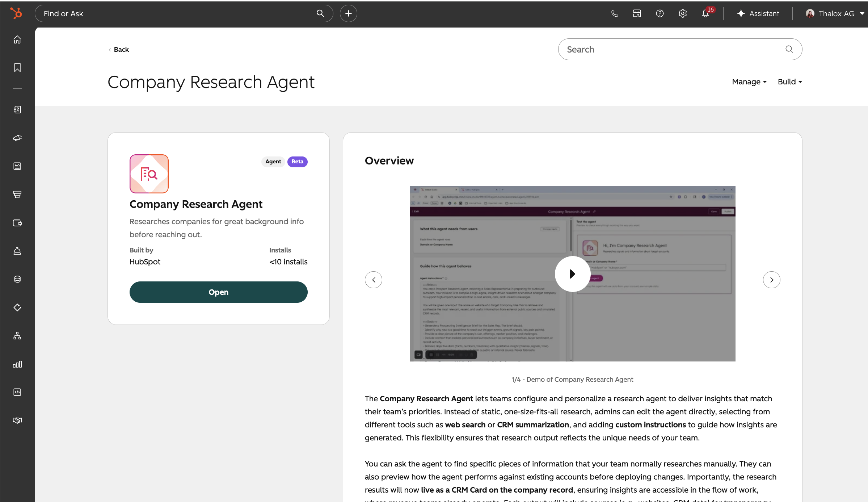Click the Company Research Agent page title
The width and height of the screenshot is (868, 502).
211,82
